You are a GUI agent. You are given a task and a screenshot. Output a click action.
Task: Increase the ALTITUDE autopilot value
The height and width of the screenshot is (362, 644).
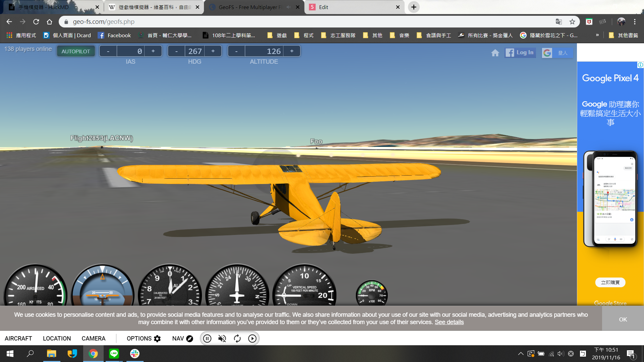coord(292,51)
